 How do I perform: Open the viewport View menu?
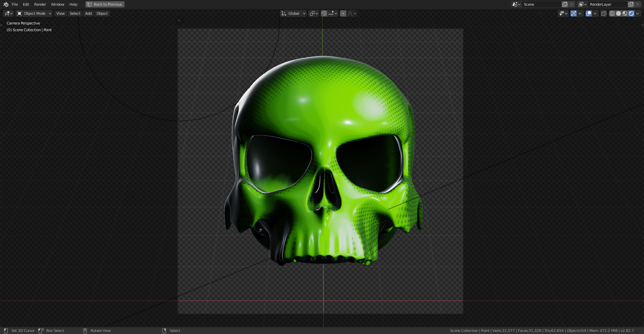point(60,13)
